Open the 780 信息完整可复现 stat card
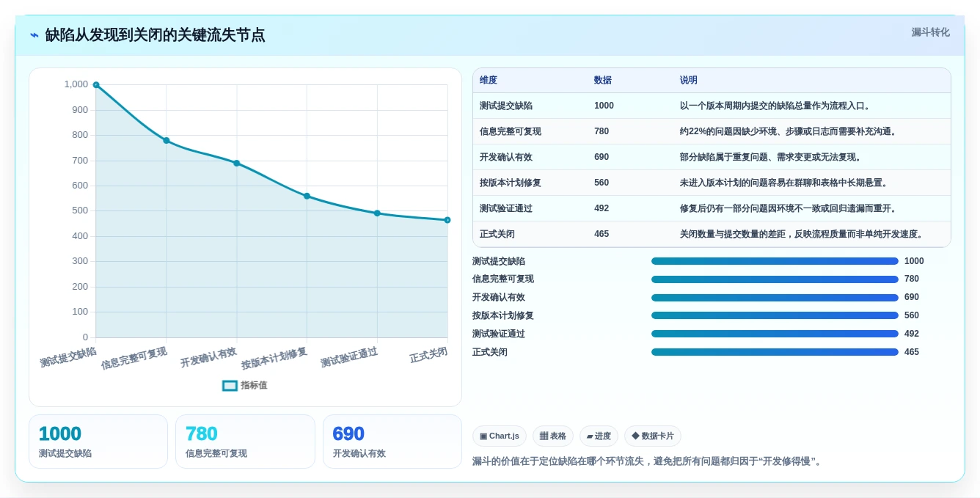 pyautogui.click(x=245, y=442)
